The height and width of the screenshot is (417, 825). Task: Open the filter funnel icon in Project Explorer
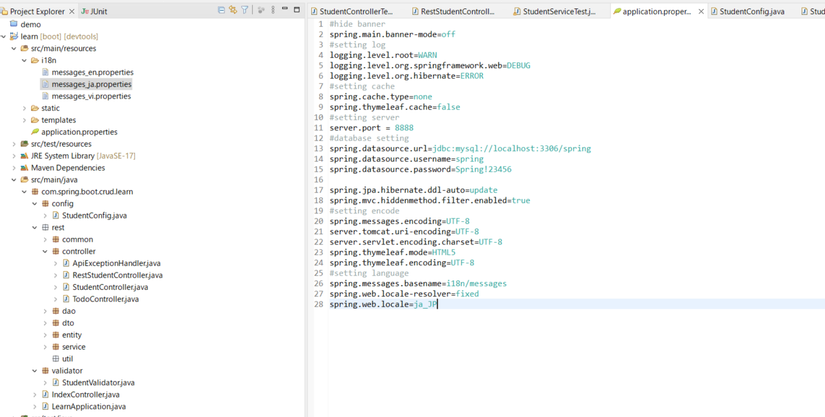click(245, 10)
